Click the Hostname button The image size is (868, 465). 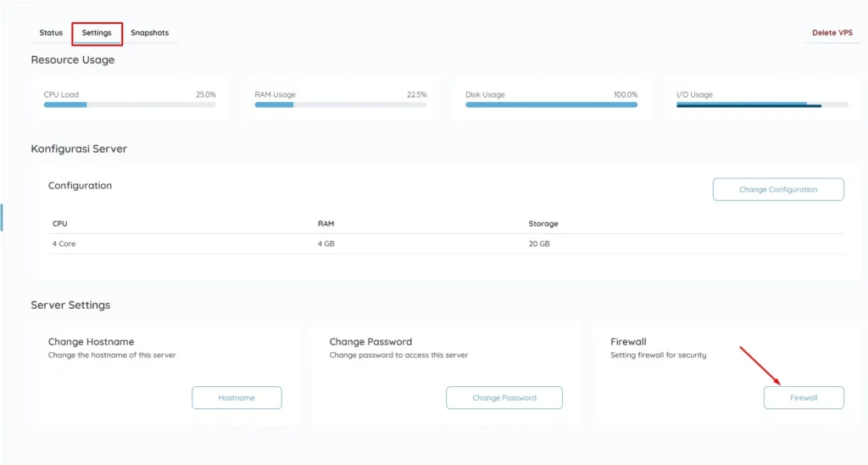pos(236,398)
